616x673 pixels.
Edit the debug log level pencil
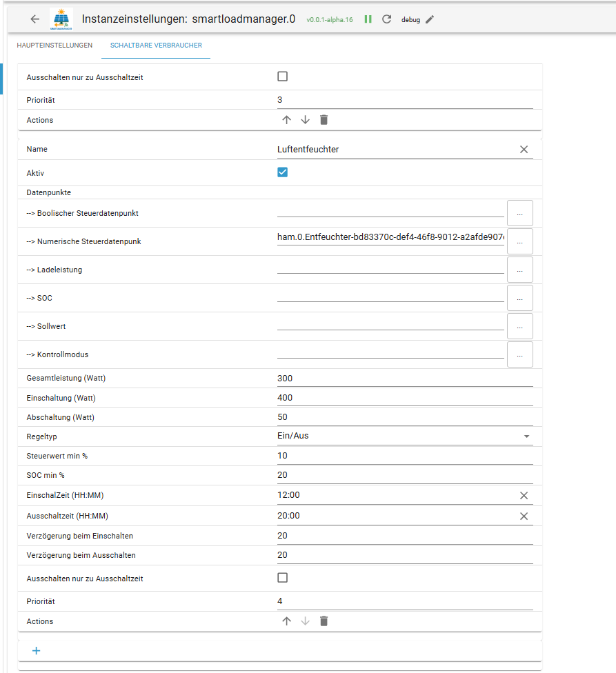coord(430,19)
